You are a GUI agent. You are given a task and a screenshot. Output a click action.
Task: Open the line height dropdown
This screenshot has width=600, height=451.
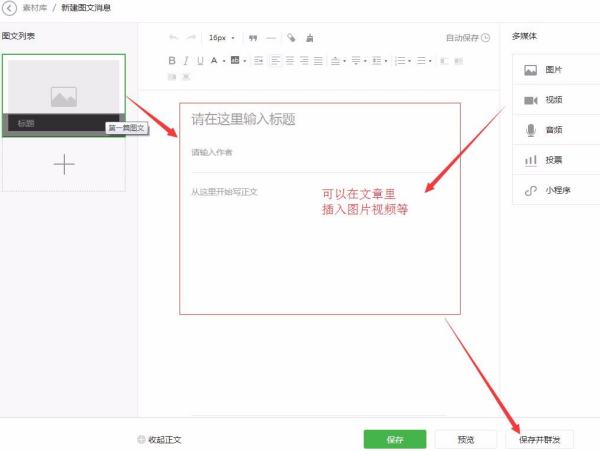click(379, 60)
